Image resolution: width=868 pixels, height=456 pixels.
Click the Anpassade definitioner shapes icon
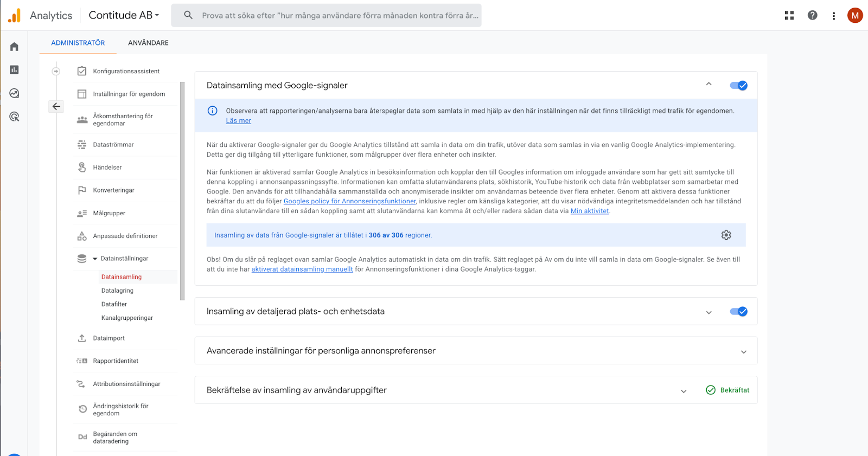click(82, 236)
